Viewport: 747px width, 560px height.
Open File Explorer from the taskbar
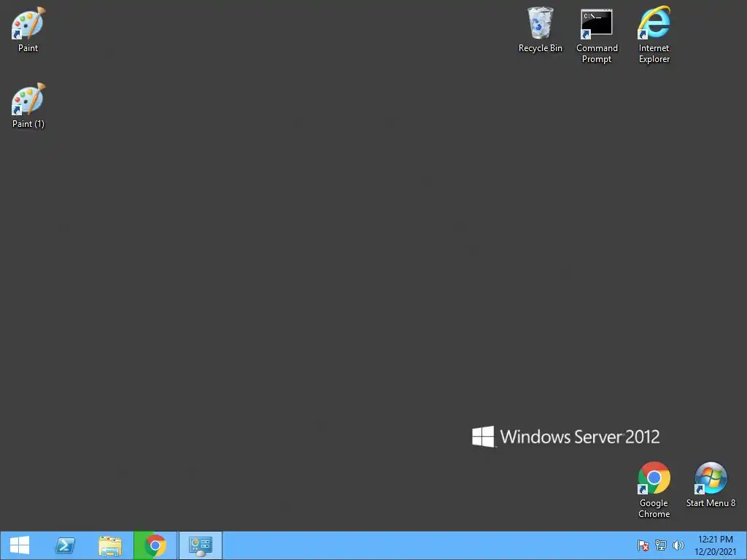110,545
